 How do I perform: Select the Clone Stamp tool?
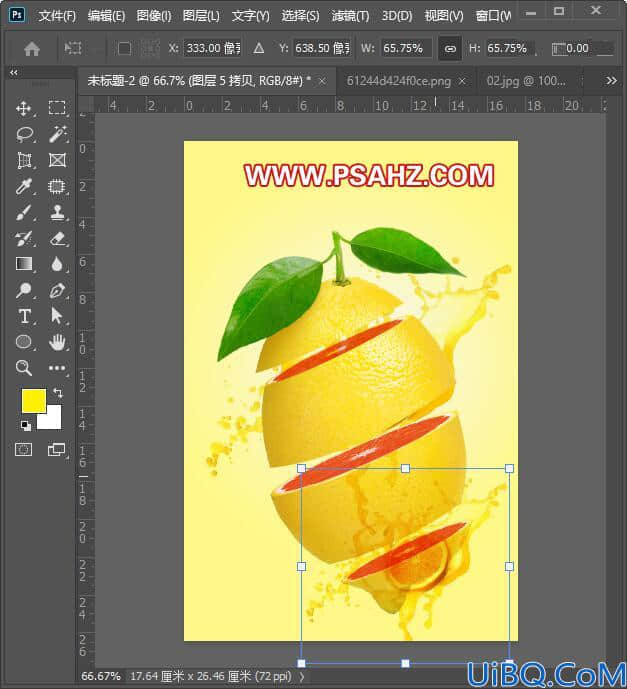click(x=57, y=213)
